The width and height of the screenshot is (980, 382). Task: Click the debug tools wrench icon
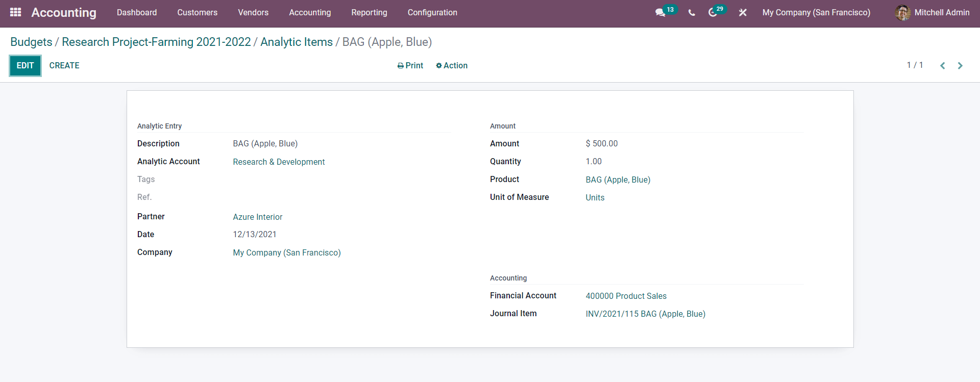point(743,13)
